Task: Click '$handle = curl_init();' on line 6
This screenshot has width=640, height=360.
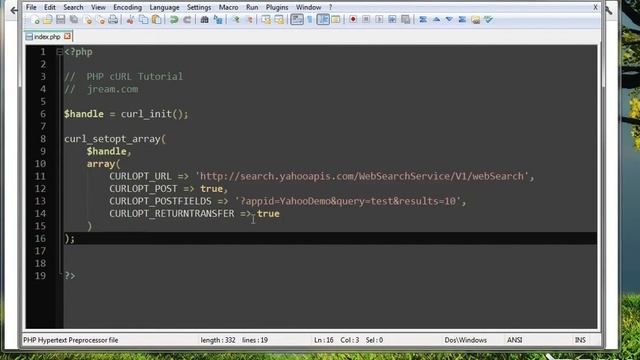Action: point(126,114)
